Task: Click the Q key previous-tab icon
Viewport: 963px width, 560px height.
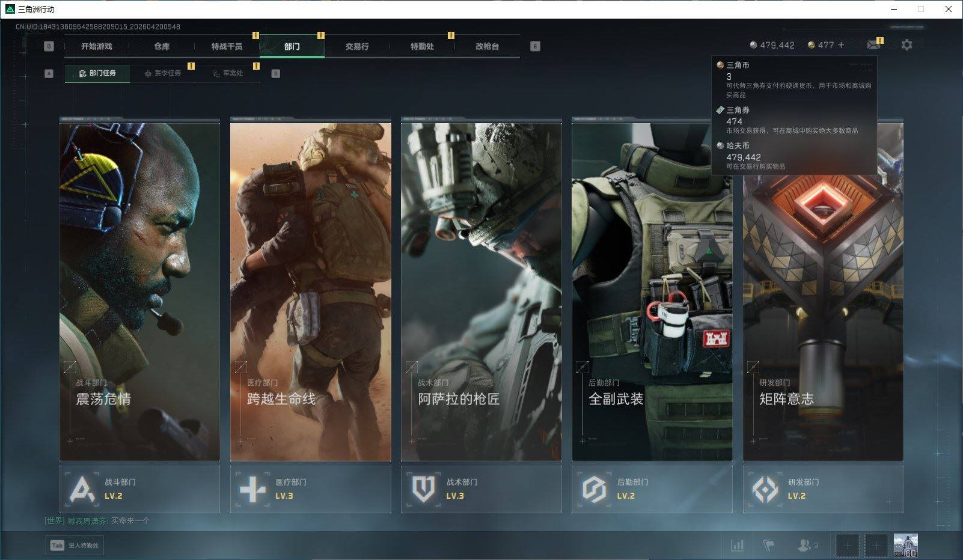Action: coord(49,46)
